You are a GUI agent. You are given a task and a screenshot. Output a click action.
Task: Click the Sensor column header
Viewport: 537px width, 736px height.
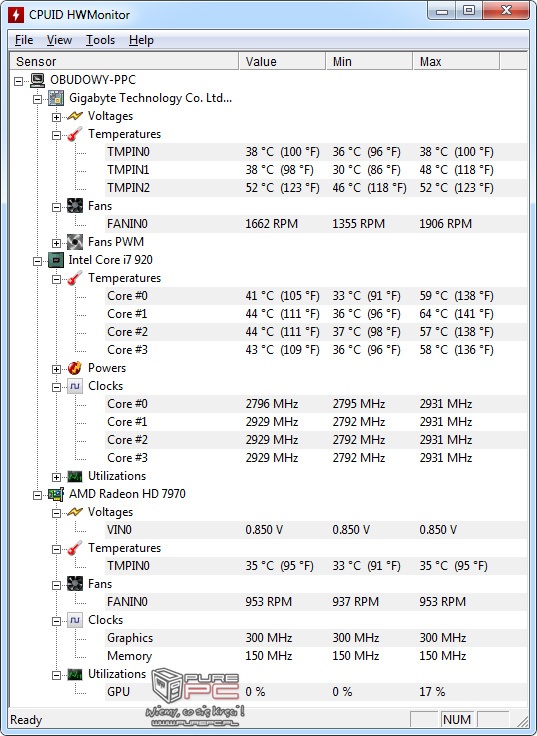click(124, 61)
